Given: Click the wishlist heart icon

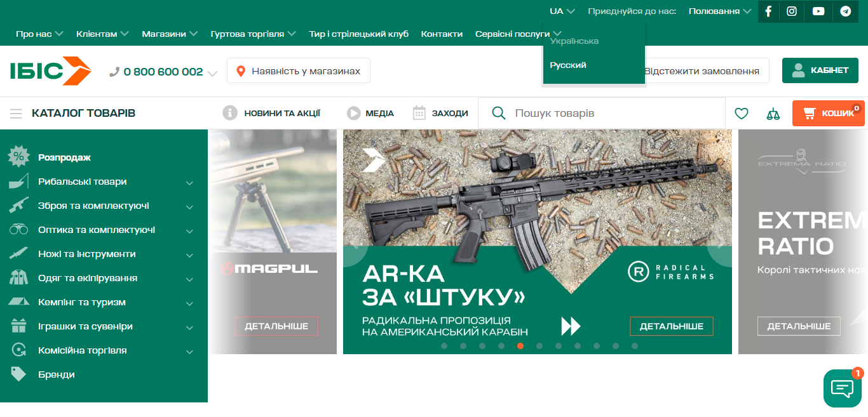Looking at the screenshot, I should 742,114.
